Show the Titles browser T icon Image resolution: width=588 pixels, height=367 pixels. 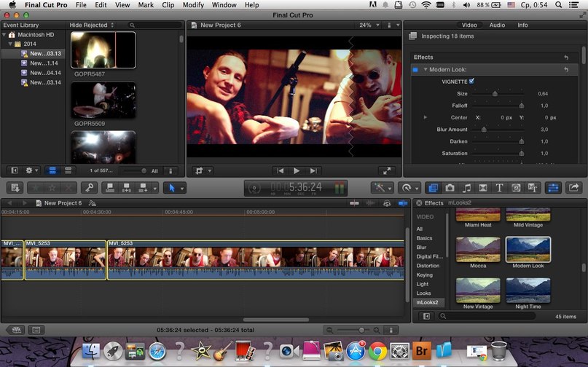coord(499,187)
